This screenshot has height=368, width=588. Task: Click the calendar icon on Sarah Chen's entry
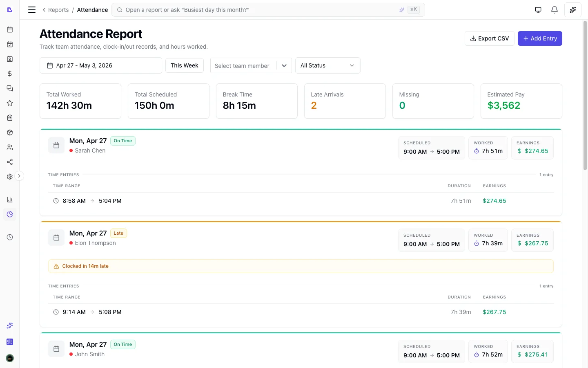point(56,145)
